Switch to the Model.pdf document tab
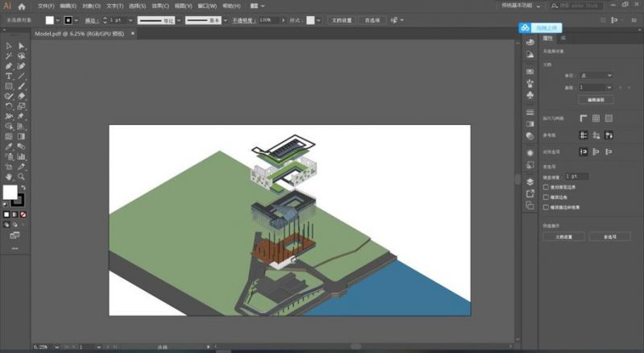Viewport: 644px width, 353px height. tap(79, 34)
